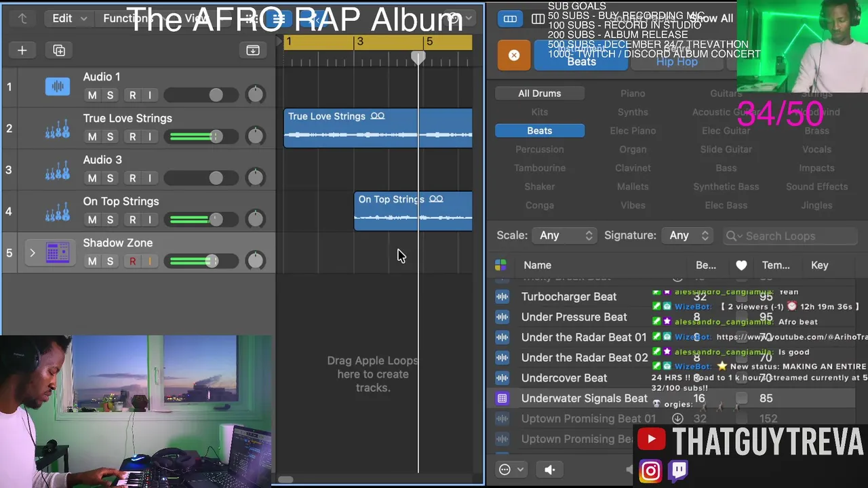868x488 pixels.
Task: Mute the Audio 1 track
Action: pos(92,95)
